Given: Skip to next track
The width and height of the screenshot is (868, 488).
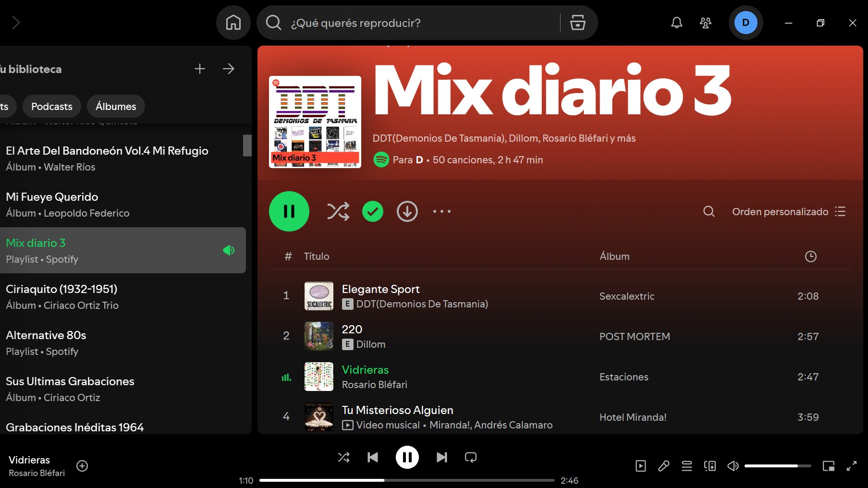Looking at the screenshot, I should tap(442, 457).
